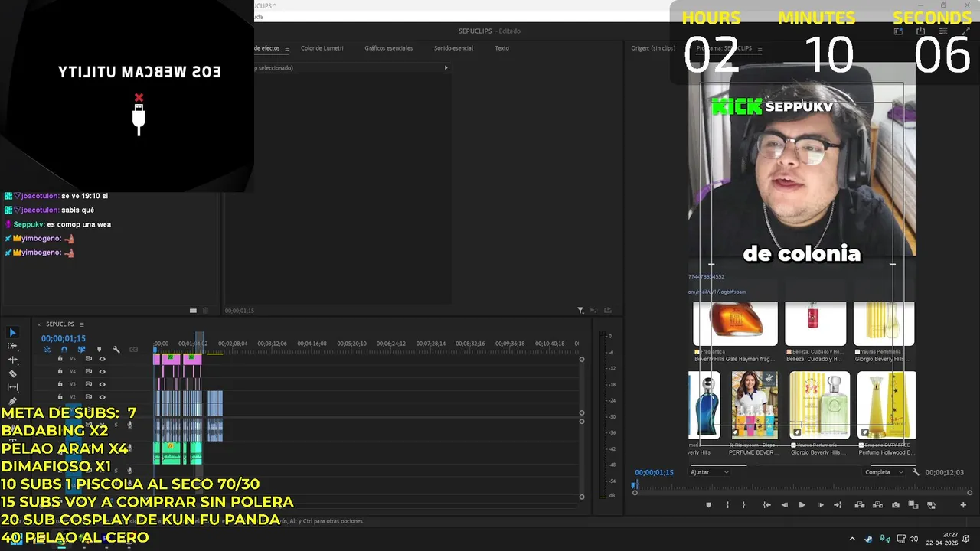This screenshot has width=980, height=551.
Task: Click the Lift button
Action: click(859, 505)
